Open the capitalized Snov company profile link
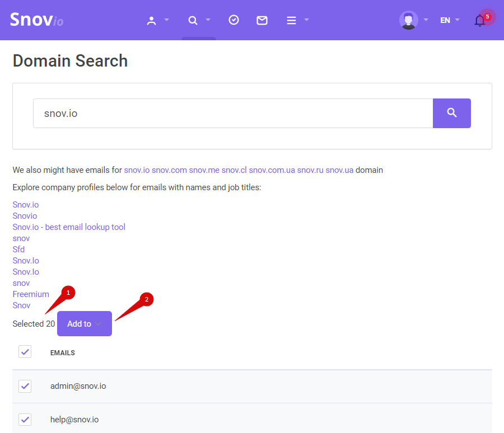This screenshot has width=504, height=433. 21,305
